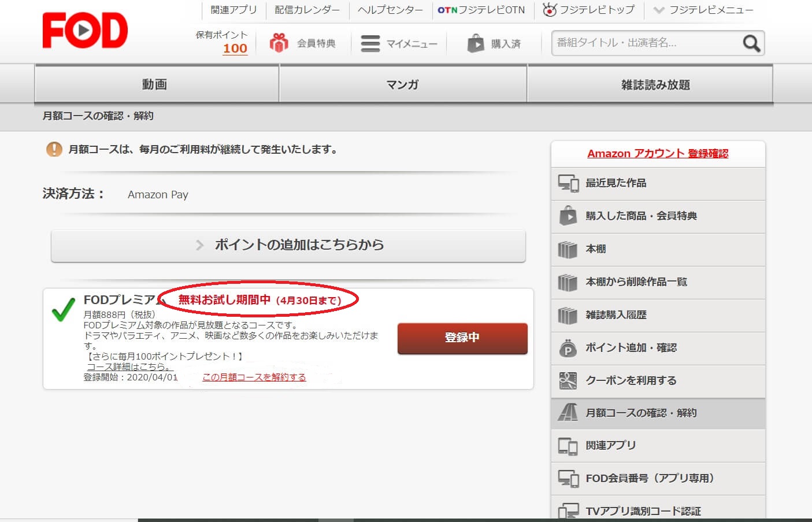812x522 pixels.
Task: Open 関連アプリ in the top menu
Action: click(x=233, y=10)
